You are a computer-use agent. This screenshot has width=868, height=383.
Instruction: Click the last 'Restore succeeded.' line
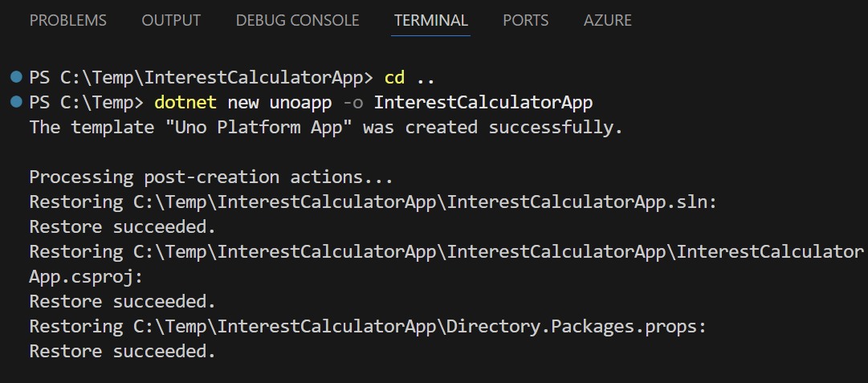point(122,351)
